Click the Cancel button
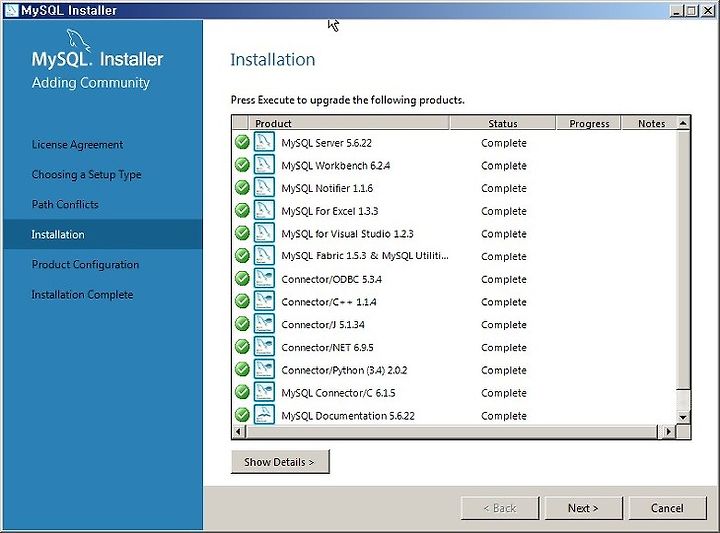The image size is (720, 533). 667,508
